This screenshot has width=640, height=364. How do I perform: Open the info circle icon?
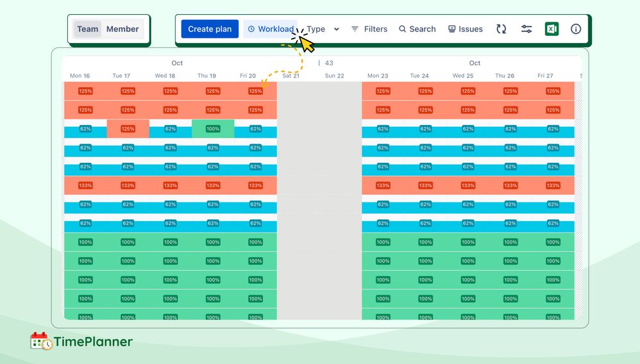coord(576,29)
